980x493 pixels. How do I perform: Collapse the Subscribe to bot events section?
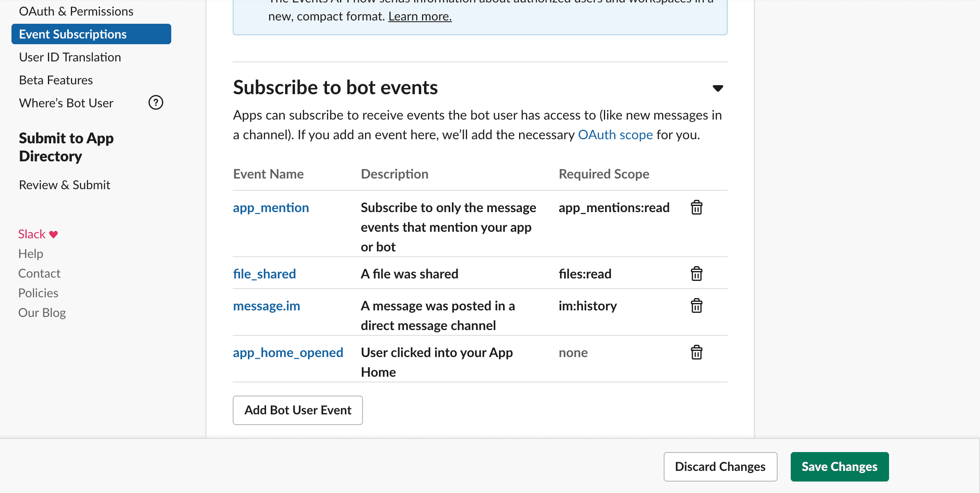click(718, 88)
